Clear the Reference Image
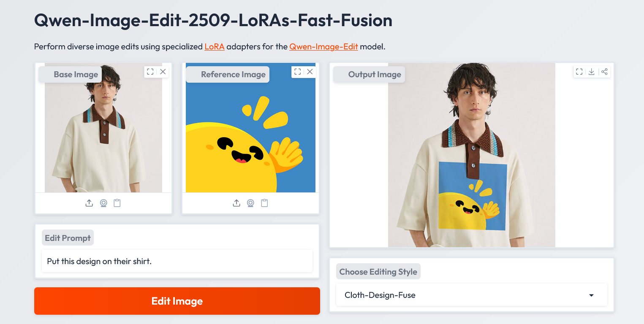 pyautogui.click(x=310, y=72)
